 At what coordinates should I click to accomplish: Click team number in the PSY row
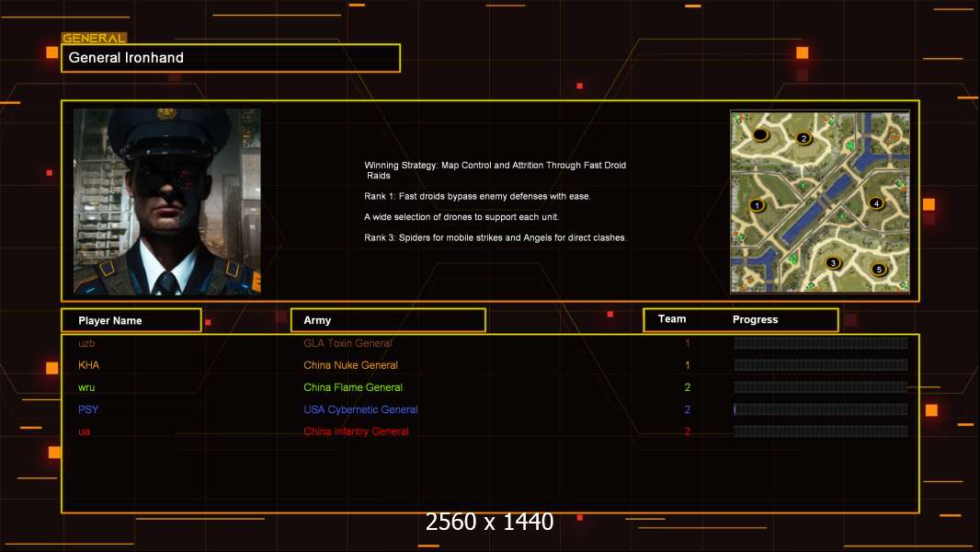pyautogui.click(x=688, y=409)
